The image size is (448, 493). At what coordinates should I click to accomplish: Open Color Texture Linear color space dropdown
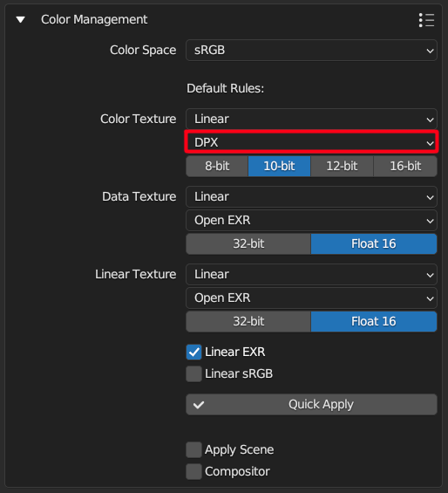coord(311,120)
